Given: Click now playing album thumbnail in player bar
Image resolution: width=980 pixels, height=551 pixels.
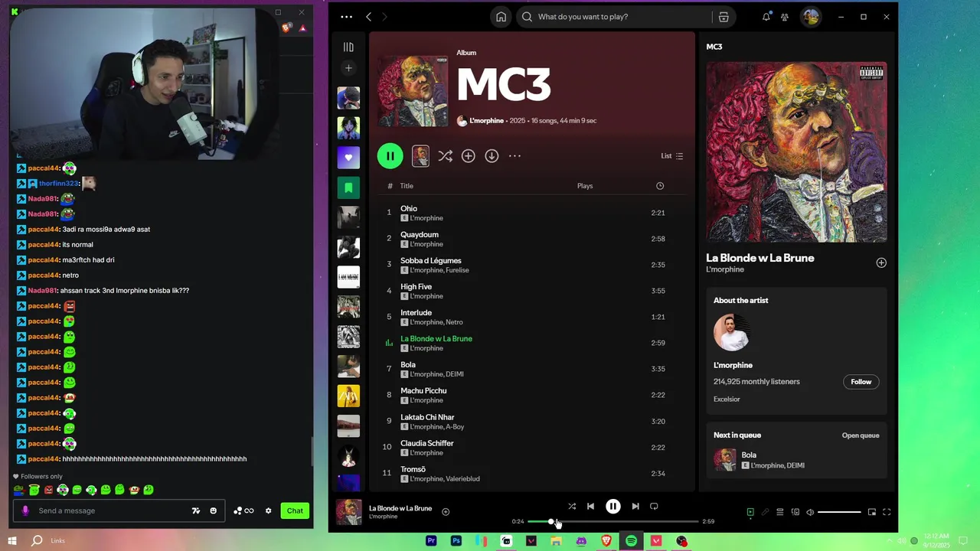Looking at the screenshot, I should [349, 512].
